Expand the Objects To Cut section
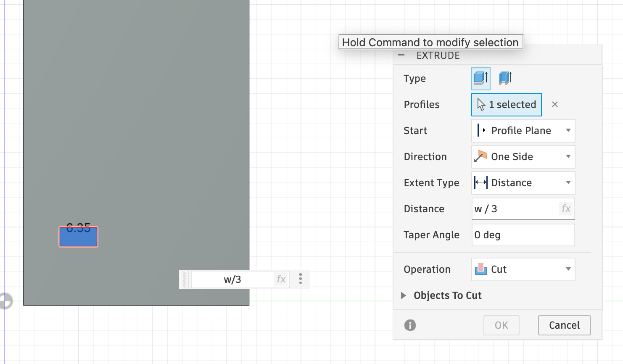This screenshot has height=364, width=623. click(x=404, y=295)
